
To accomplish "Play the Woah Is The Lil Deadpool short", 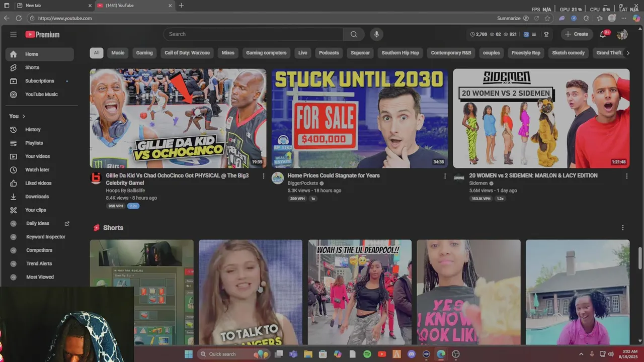I will pyautogui.click(x=360, y=292).
